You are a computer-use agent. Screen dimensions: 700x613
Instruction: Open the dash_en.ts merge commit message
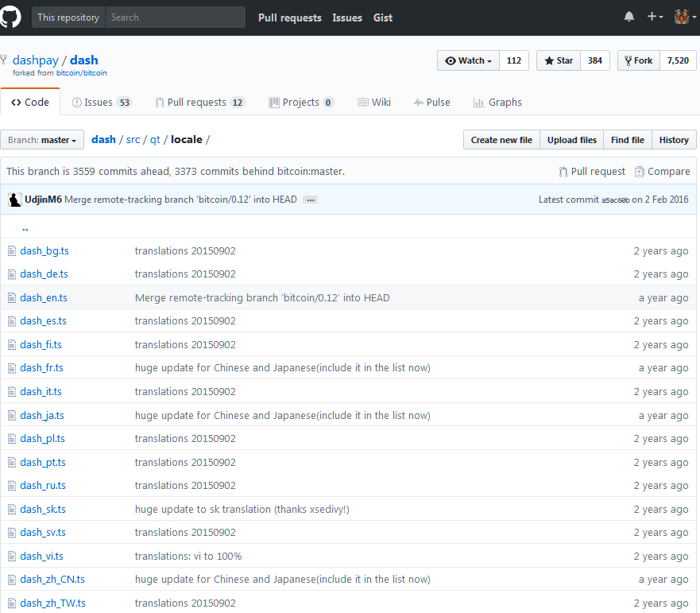pyautogui.click(x=262, y=297)
